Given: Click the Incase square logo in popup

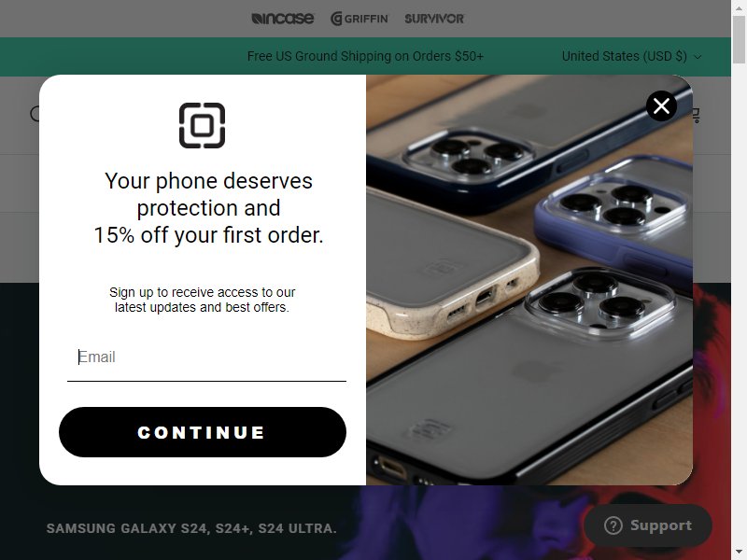Looking at the screenshot, I should pos(202,125).
